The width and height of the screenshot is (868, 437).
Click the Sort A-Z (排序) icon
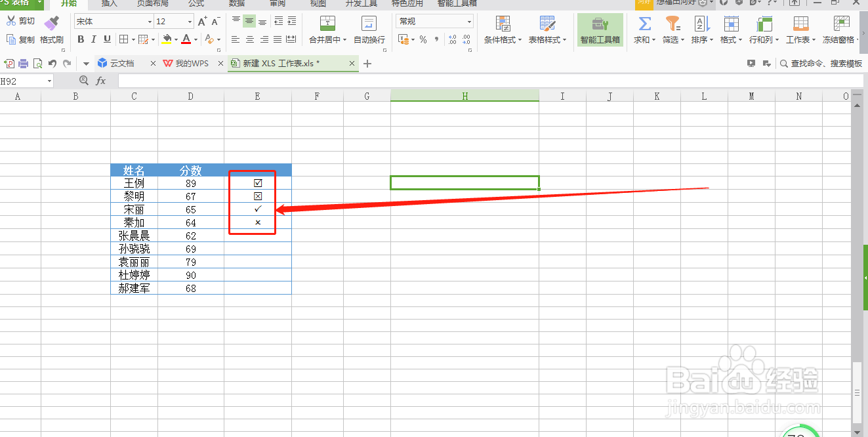tap(702, 24)
